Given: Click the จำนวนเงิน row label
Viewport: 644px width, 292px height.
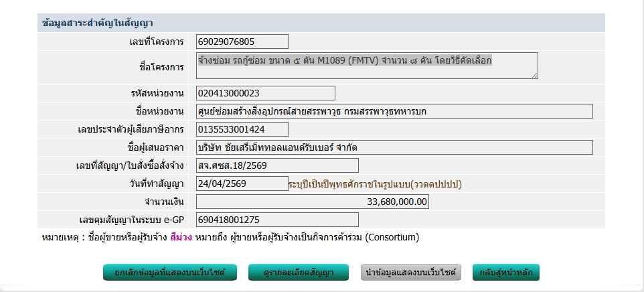Looking at the screenshot, I should point(164,202).
